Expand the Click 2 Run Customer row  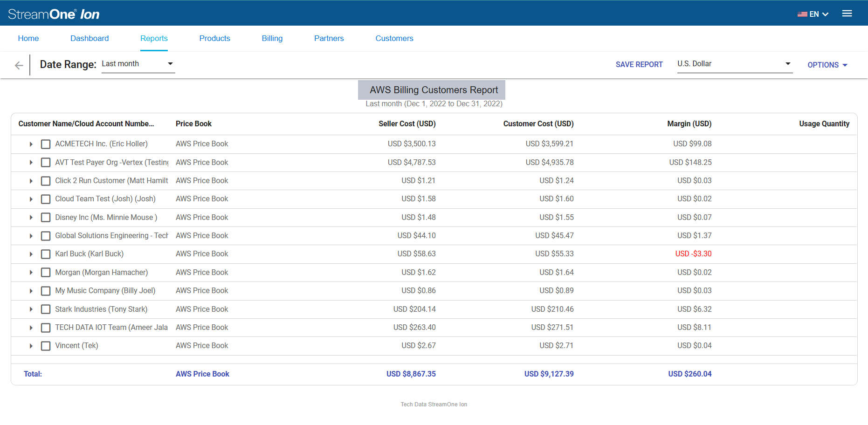tap(31, 181)
